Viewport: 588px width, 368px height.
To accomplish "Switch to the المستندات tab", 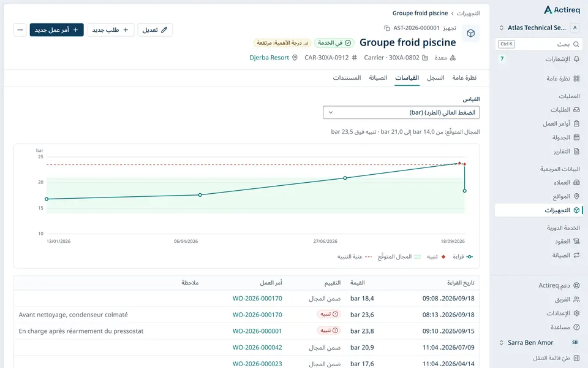I will [x=347, y=78].
